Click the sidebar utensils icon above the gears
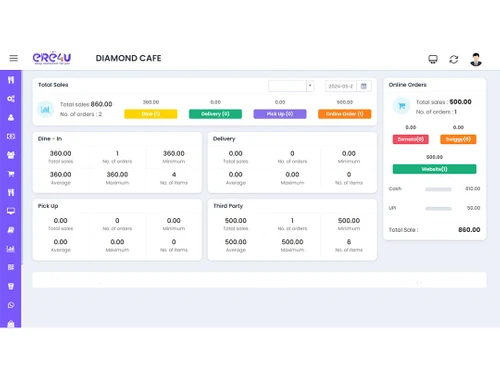This screenshot has width=500, height=375. pos(11,80)
